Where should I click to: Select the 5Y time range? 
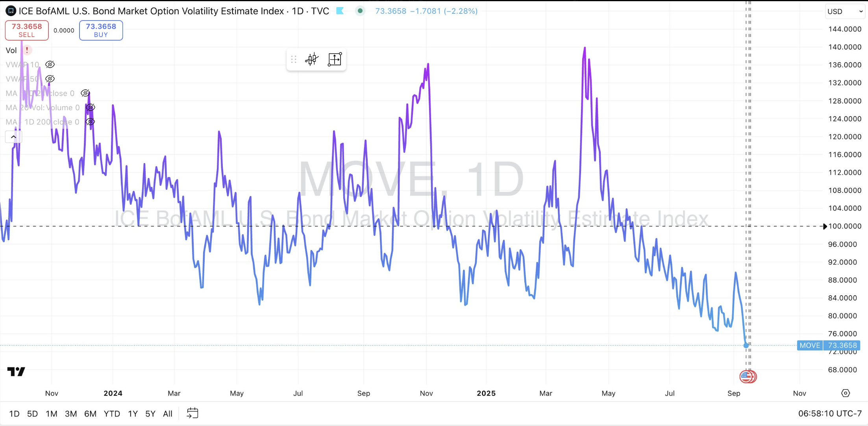[x=150, y=414]
